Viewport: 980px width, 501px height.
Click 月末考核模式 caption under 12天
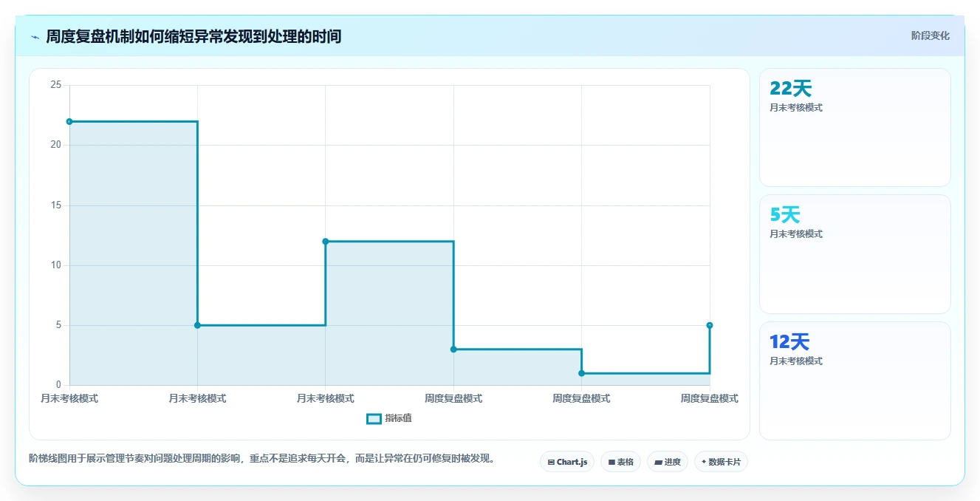796,361
